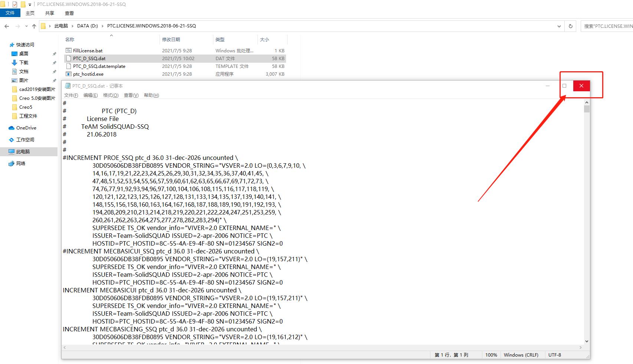
Task: Click Notepad scroll down arrow
Action: tap(587, 341)
